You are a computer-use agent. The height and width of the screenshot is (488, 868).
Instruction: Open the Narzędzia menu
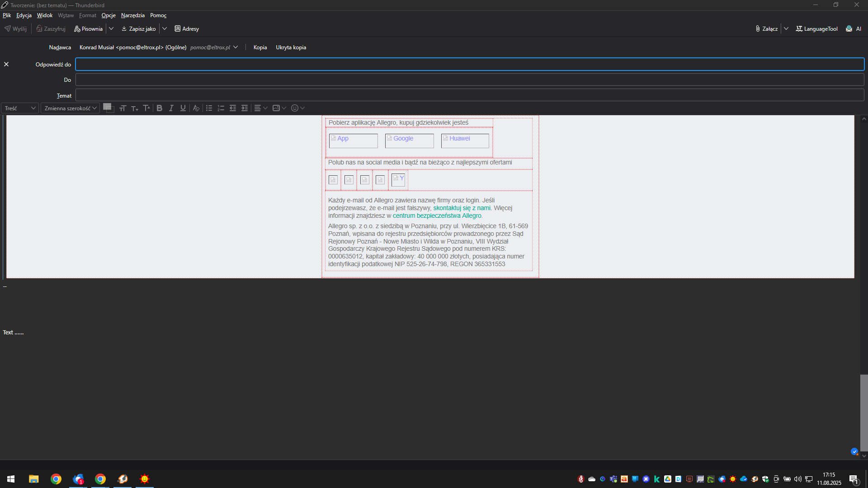click(x=132, y=15)
